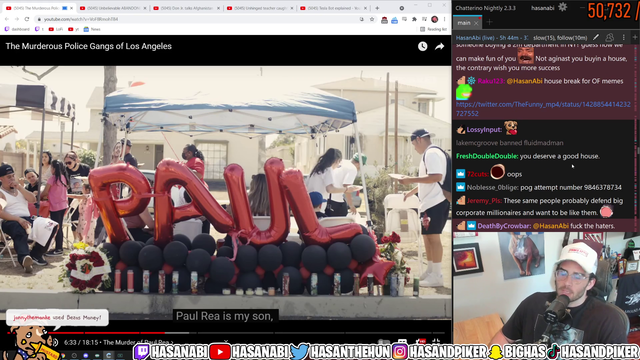The width and height of the screenshot is (640, 360).
Task: Open the Chrome three-dot menu
Action: (x=444, y=19)
